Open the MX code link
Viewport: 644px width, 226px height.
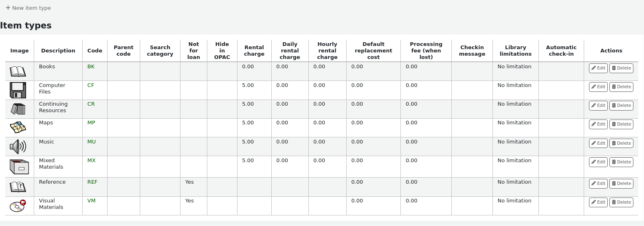91,161
